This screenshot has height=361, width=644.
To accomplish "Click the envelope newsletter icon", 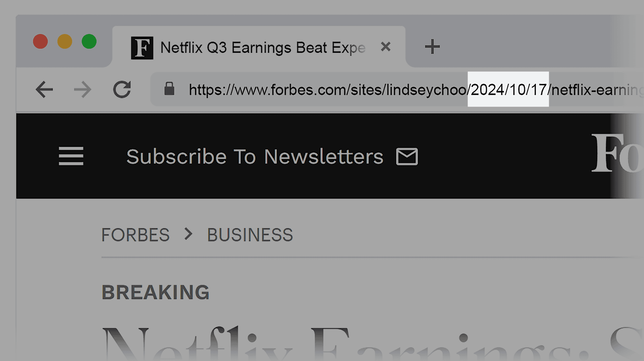I will tap(407, 156).
